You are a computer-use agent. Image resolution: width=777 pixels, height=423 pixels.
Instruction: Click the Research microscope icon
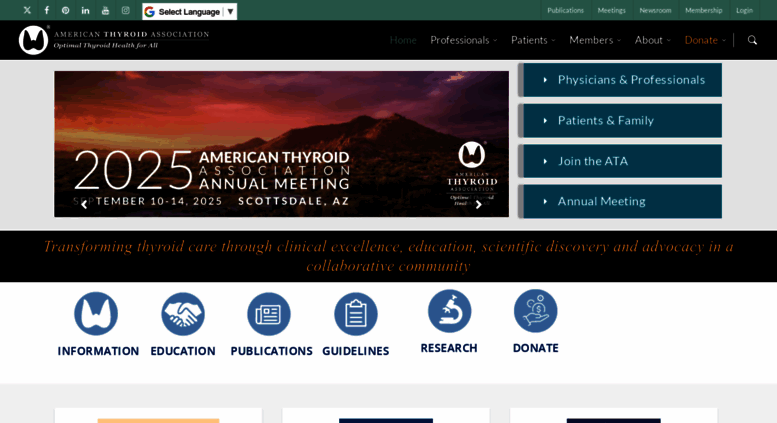[449, 311]
